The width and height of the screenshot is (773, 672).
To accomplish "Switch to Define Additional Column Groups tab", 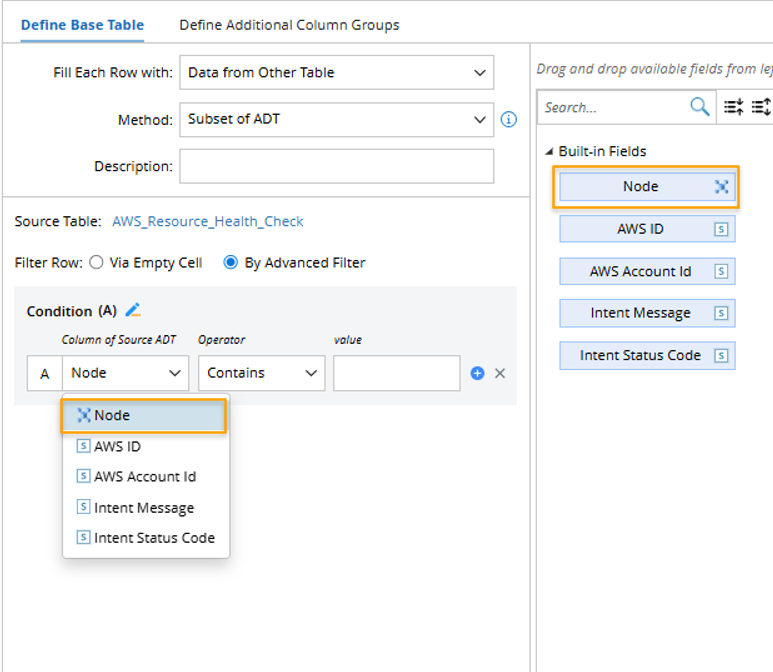I will pyautogui.click(x=289, y=25).
